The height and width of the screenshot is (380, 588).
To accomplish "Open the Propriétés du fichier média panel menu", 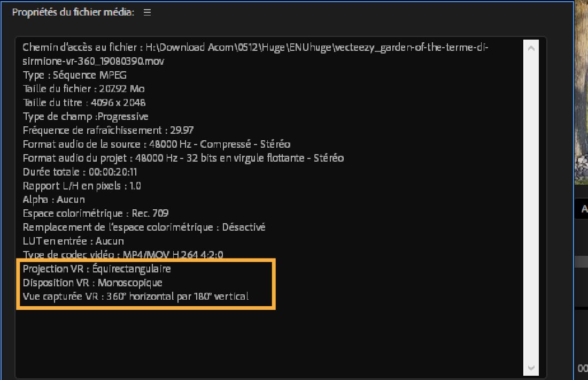I will point(147,12).
